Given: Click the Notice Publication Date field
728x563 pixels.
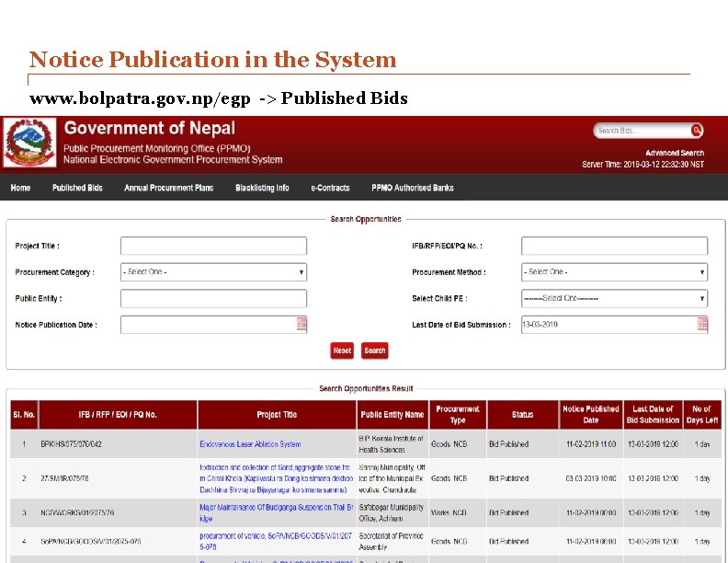Looking at the screenshot, I should pyautogui.click(x=209, y=324).
